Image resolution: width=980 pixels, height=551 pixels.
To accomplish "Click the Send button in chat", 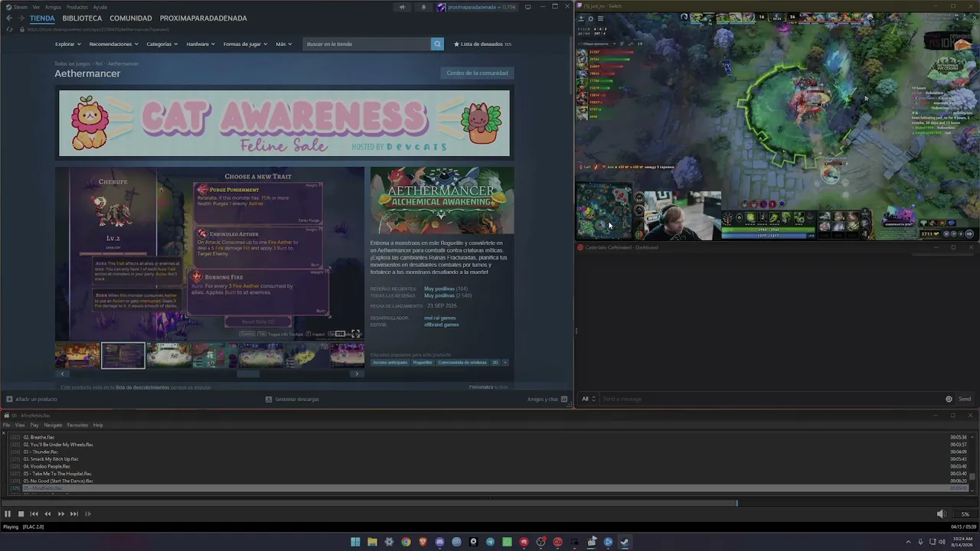I will tap(965, 399).
